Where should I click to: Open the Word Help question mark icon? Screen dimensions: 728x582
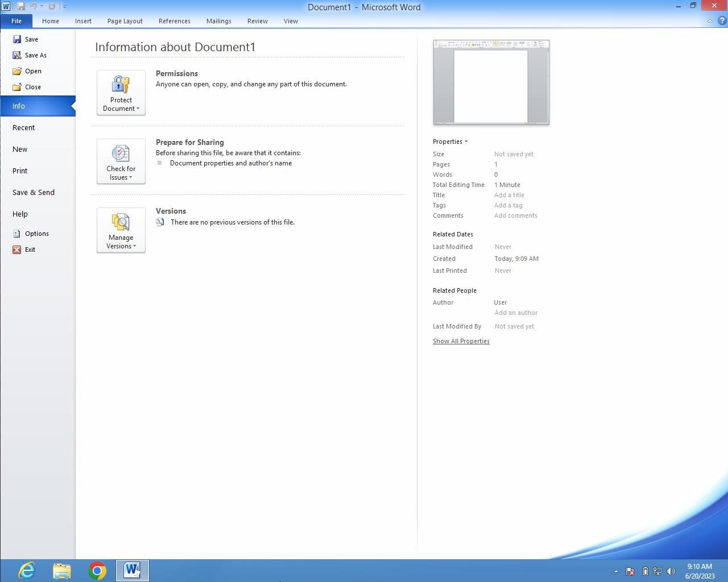click(x=722, y=21)
